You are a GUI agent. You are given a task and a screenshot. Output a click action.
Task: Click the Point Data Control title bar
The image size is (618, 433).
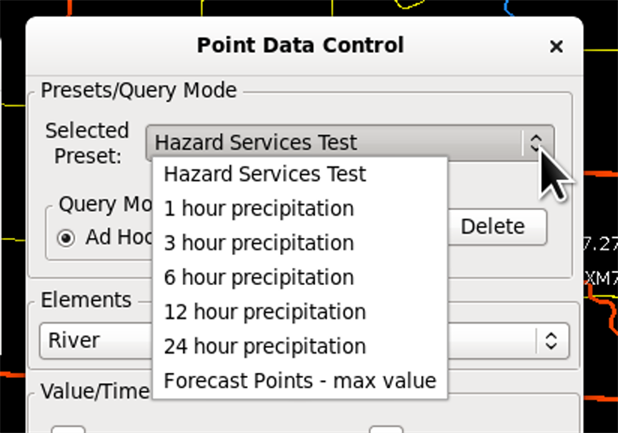click(300, 45)
